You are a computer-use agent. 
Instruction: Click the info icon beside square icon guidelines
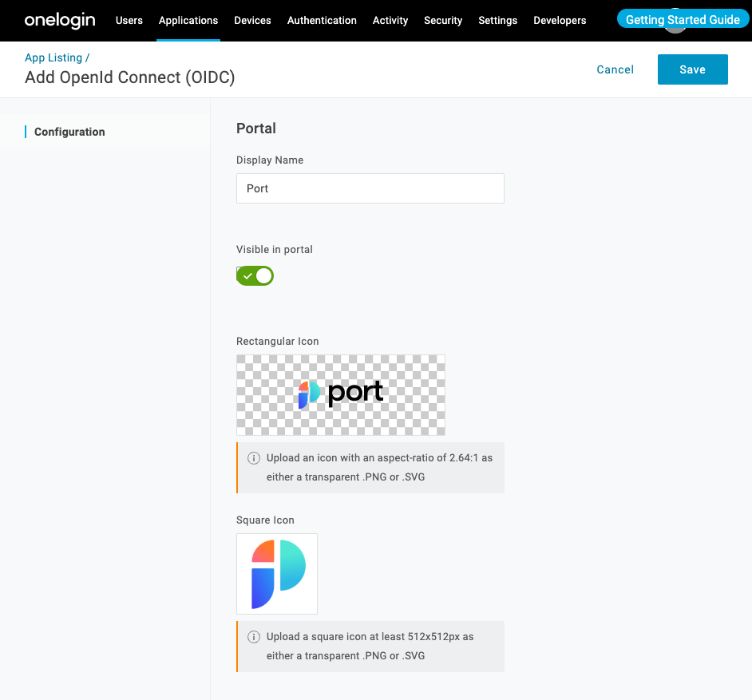tap(253, 637)
